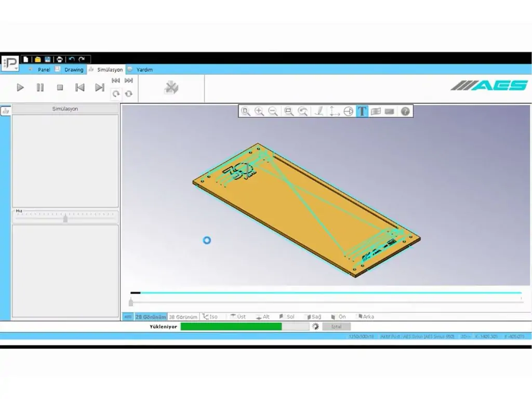This screenshot has height=399, width=532.
Task: Toggle the 3B Görünüm view mode
Action: point(183,317)
